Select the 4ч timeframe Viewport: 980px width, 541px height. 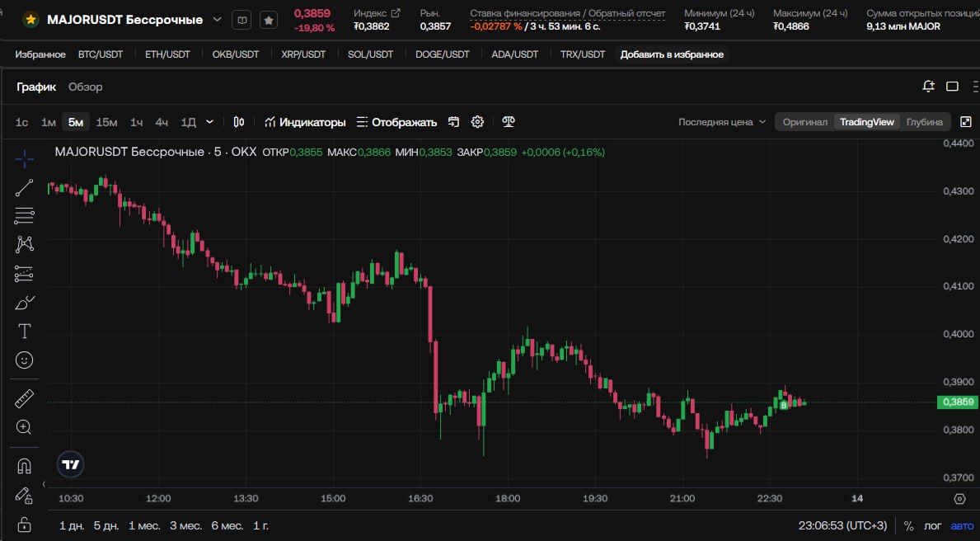(162, 122)
